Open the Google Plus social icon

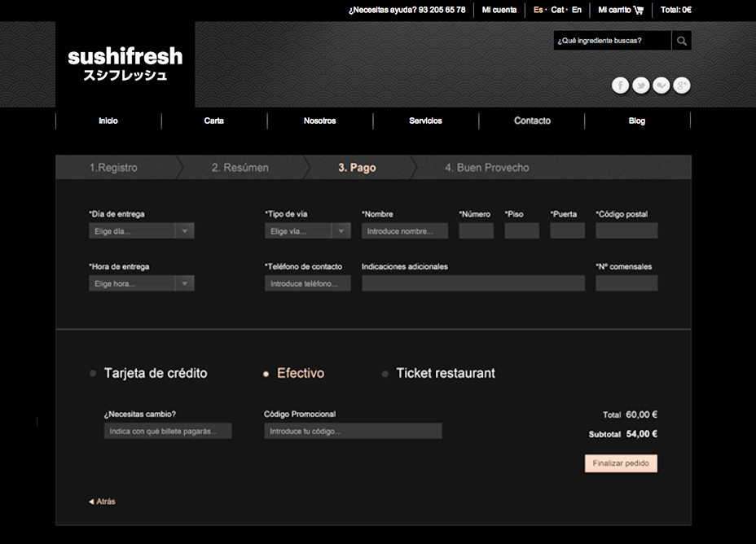coord(682,86)
